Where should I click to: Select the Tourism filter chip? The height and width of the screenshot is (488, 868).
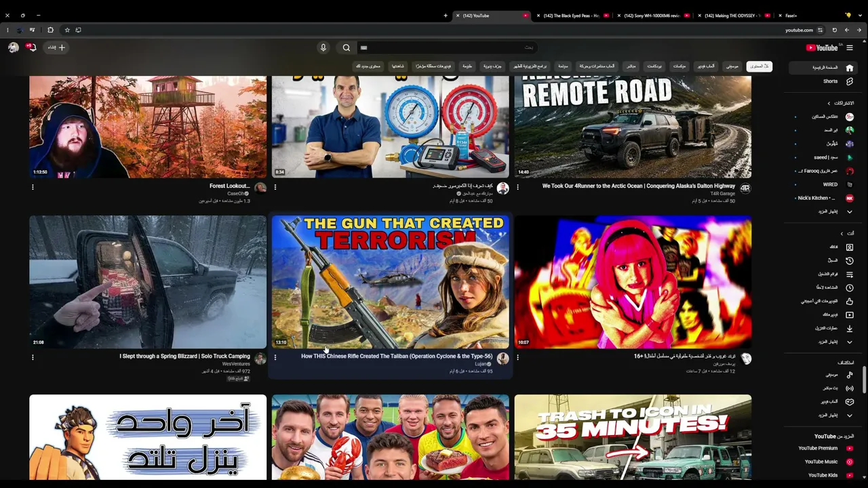pyautogui.click(x=563, y=66)
